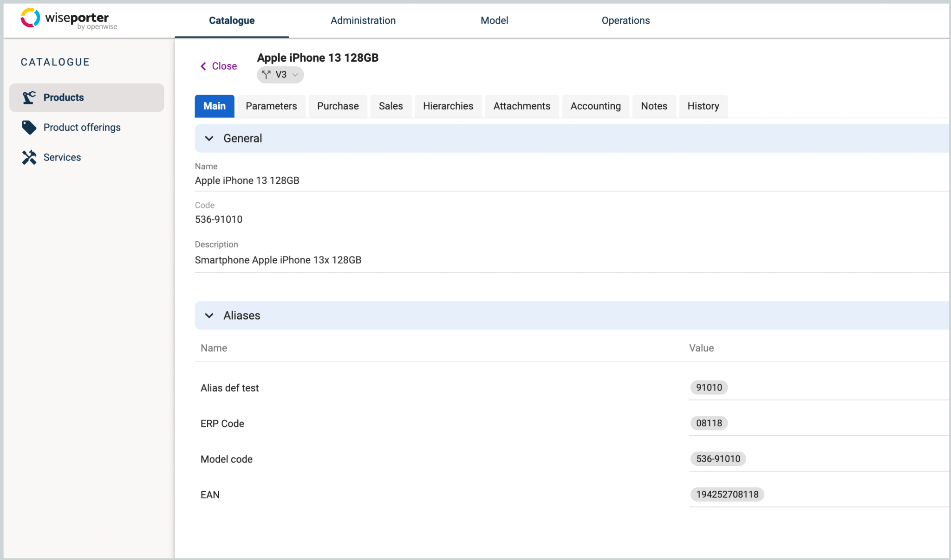Switch to the Sales tab
Screen dimensions: 951x560
click(391, 106)
